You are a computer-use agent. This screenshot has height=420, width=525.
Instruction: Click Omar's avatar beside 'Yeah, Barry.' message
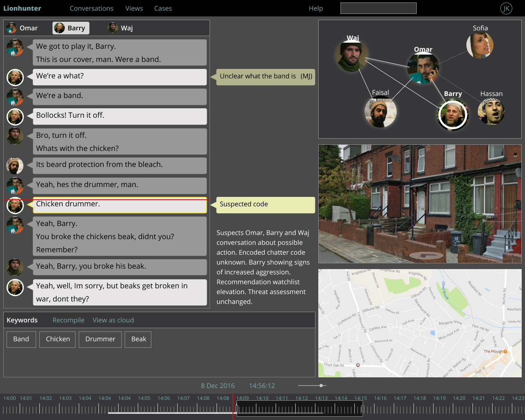coord(15,225)
